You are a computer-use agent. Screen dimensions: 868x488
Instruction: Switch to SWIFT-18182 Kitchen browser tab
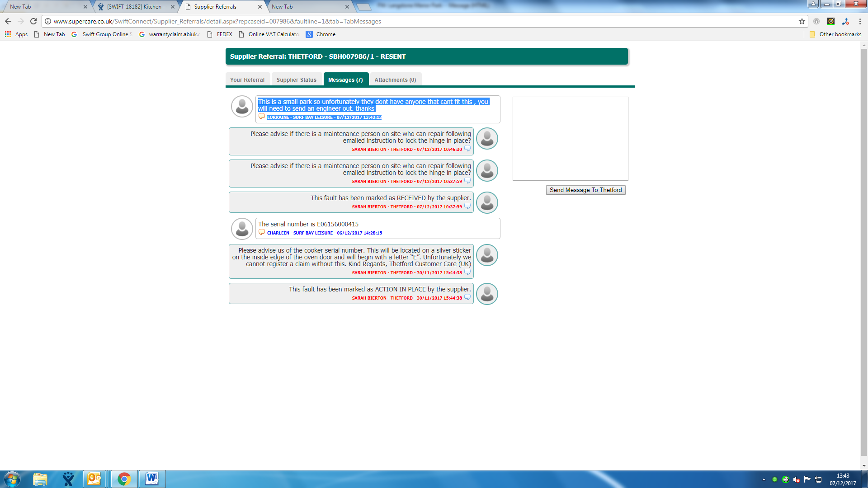(x=135, y=7)
